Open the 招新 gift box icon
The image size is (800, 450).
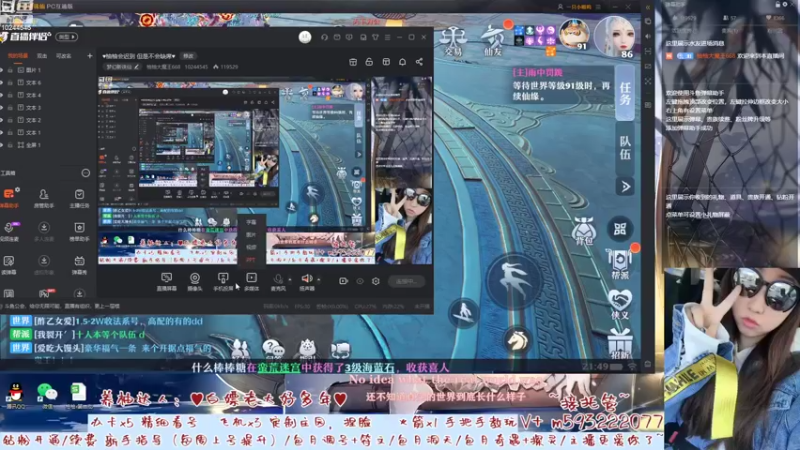point(620,343)
